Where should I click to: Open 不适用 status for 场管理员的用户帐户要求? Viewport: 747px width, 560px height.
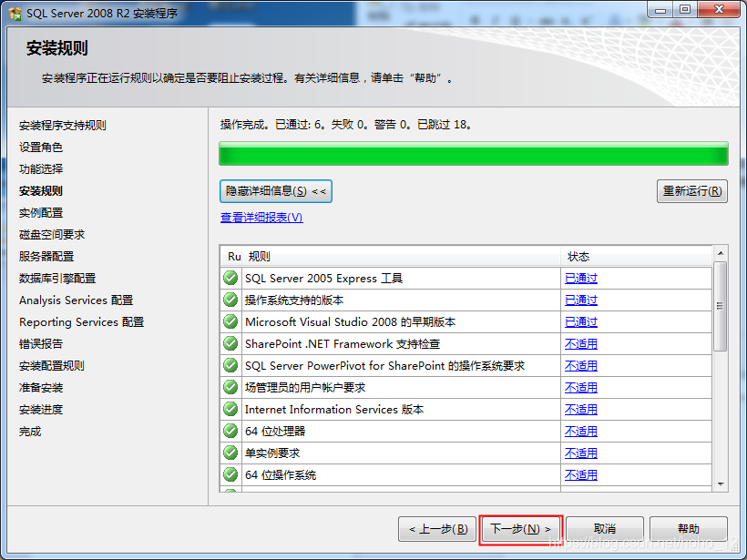(580, 388)
